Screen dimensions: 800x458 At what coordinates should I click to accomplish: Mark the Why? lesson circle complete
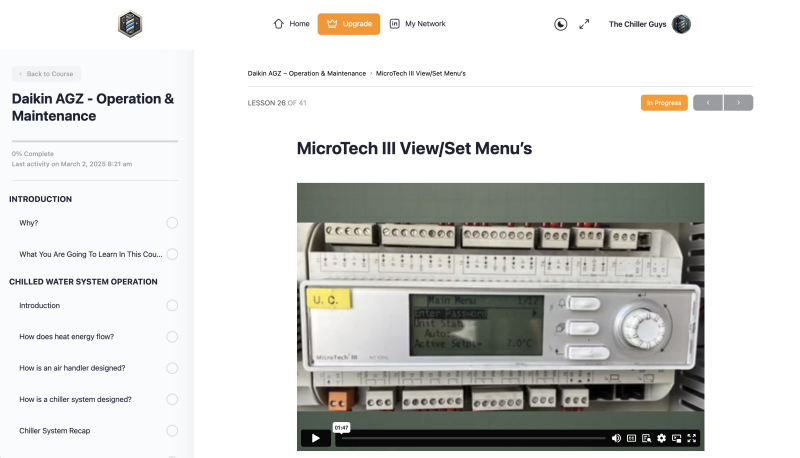[x=172, y=223]
